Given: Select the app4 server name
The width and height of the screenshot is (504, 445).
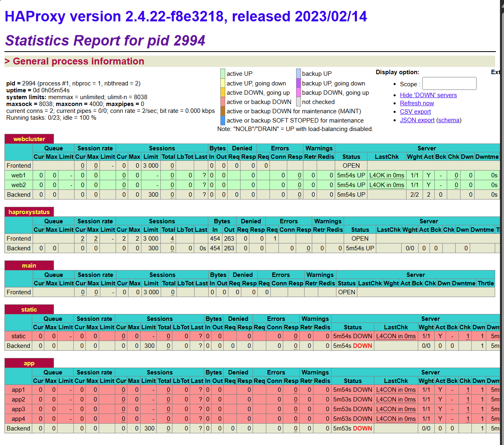Looking at the screenshot, I should point(19,419).
